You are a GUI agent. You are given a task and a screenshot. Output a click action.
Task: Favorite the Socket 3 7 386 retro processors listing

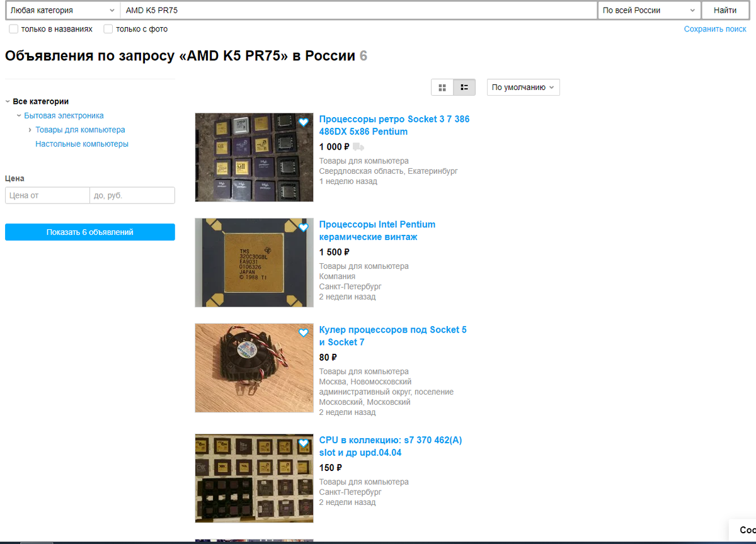304,123
